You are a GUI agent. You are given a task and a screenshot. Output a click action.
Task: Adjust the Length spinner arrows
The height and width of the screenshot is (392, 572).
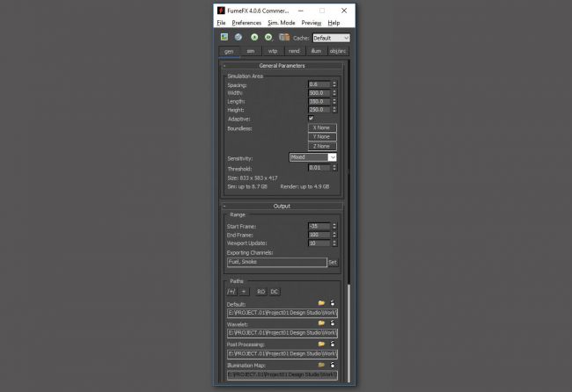(x=334, y=101)
